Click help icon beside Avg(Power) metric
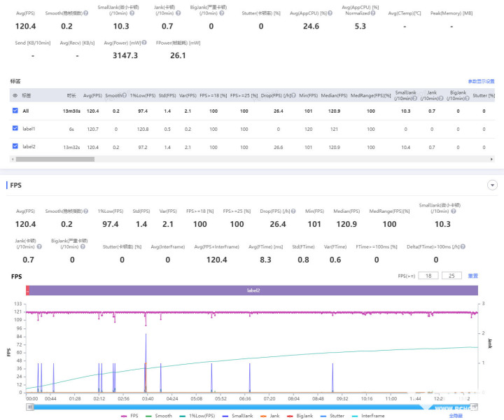This screenshot has width=504, height=420. 139,43
